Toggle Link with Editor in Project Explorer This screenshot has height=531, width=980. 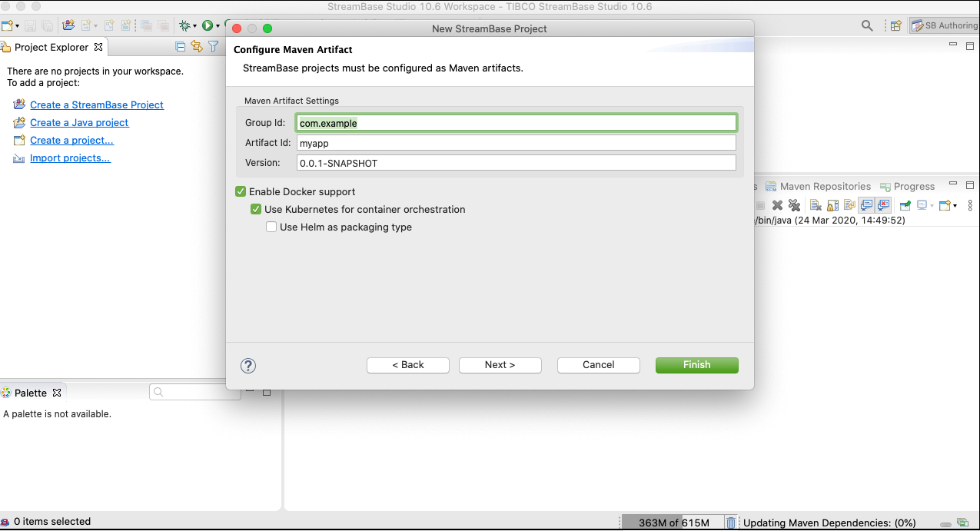pos(197,47)
